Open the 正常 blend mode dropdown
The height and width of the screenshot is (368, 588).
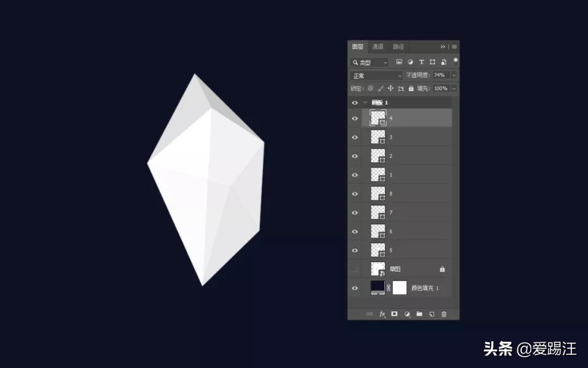coord(377,76)
